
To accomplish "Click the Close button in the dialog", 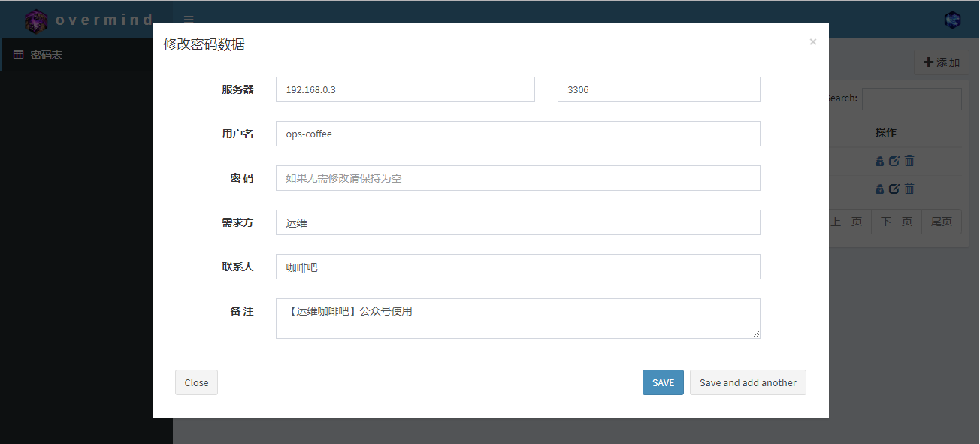I will pos(196,382).
